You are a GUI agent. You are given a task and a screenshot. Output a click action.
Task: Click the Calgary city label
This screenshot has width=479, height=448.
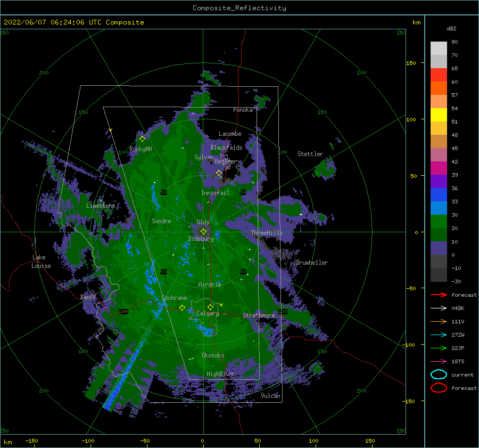208,313
